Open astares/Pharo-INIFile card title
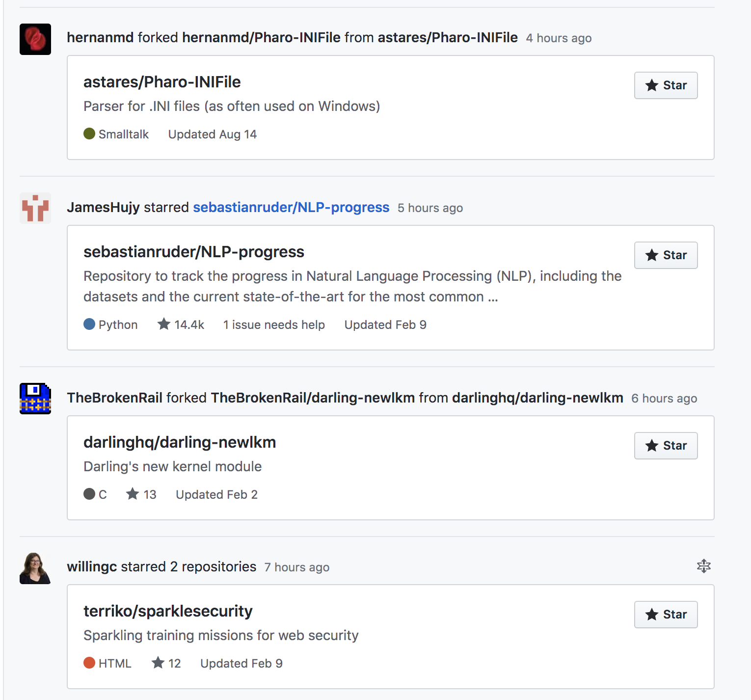 point(162,82)
